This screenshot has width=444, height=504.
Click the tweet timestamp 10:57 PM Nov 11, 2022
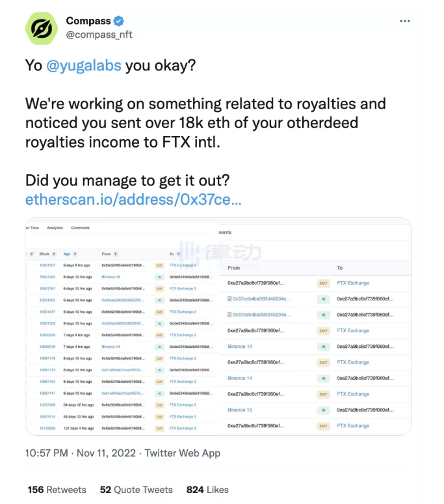point(81,453)
